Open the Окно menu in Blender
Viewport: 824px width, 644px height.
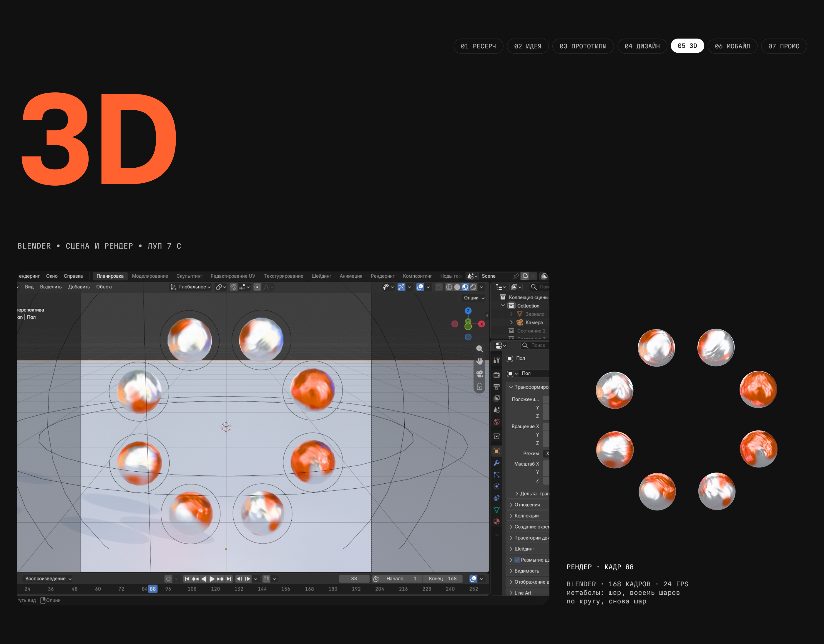tap(52, 276)
